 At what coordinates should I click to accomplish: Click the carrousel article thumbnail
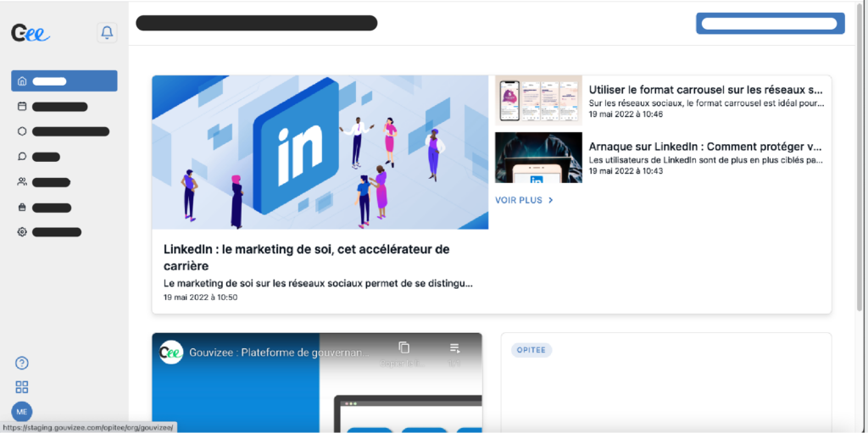[x=538, y=100]
